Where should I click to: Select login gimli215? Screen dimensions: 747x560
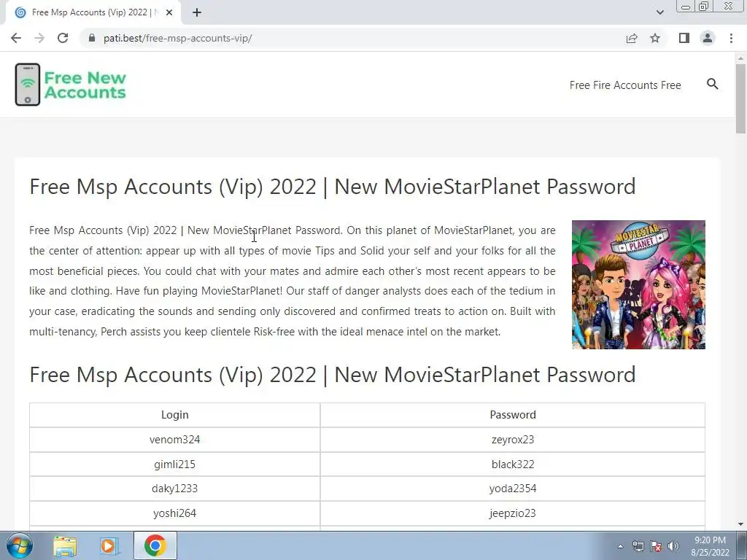coord(175,464)
